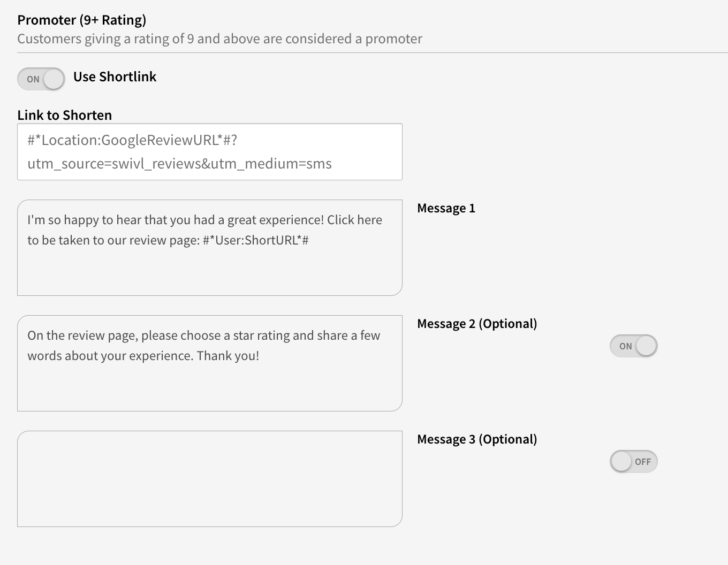Click the Promoter (9+ Rating) heading

(81, 20)
